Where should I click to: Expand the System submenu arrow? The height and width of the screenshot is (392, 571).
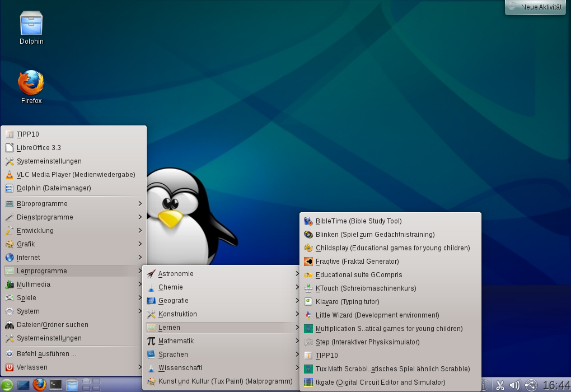140,311
